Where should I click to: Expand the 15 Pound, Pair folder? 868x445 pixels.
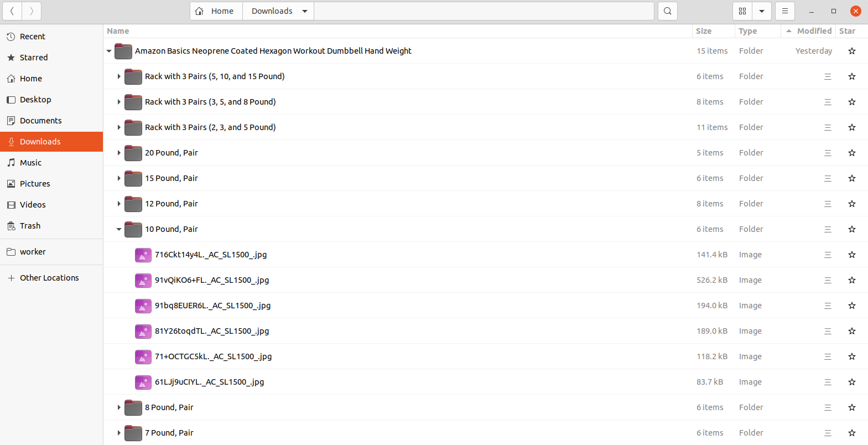click(x=119, y=179)
